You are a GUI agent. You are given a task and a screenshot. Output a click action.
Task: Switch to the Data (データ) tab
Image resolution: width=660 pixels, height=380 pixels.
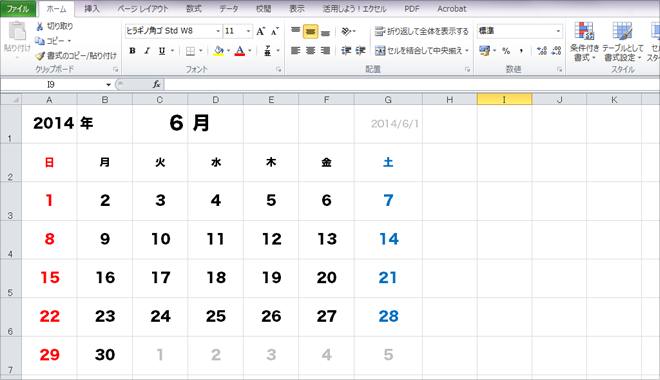(229, 8)
